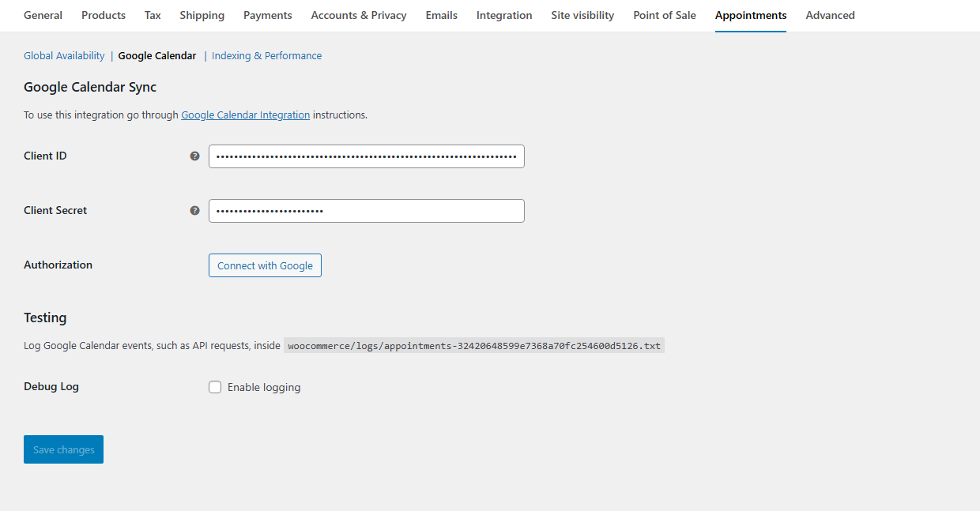Click inside the Client ID field

366,156
